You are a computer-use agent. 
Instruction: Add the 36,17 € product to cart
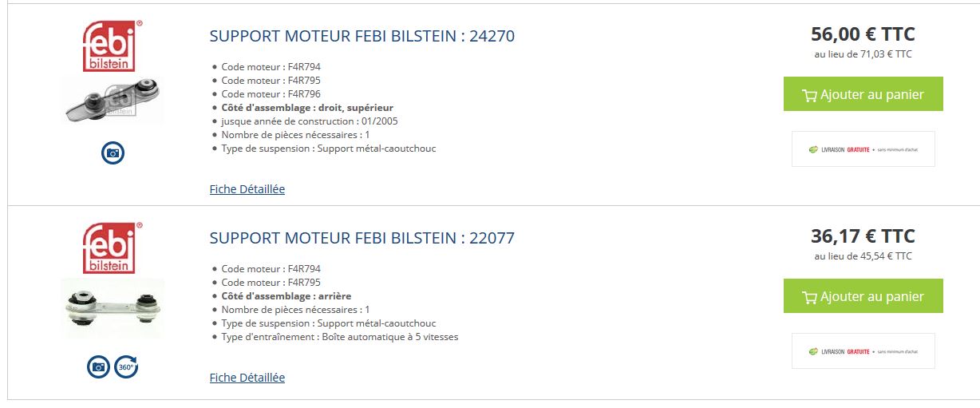tap(863, 296)
